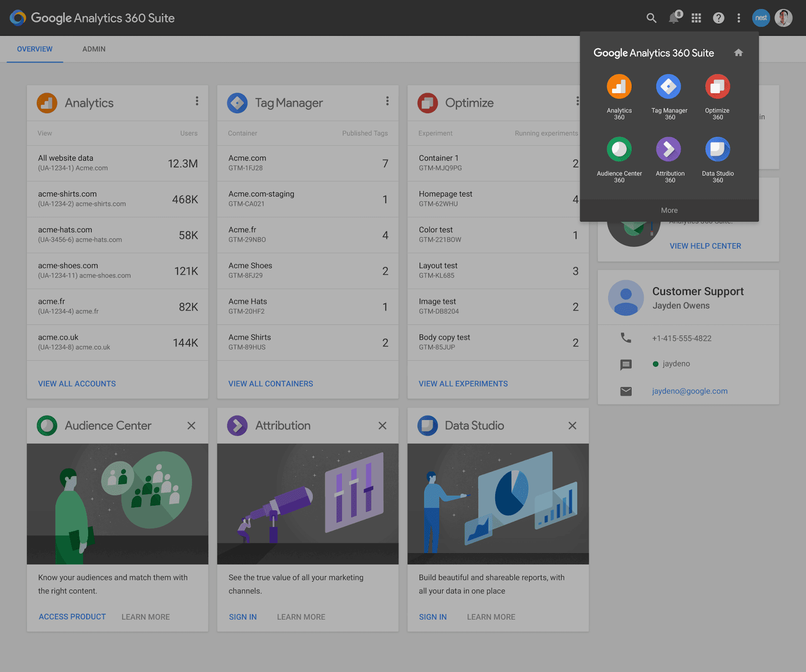Click the home icon in the suite popup

coord(738,52)
